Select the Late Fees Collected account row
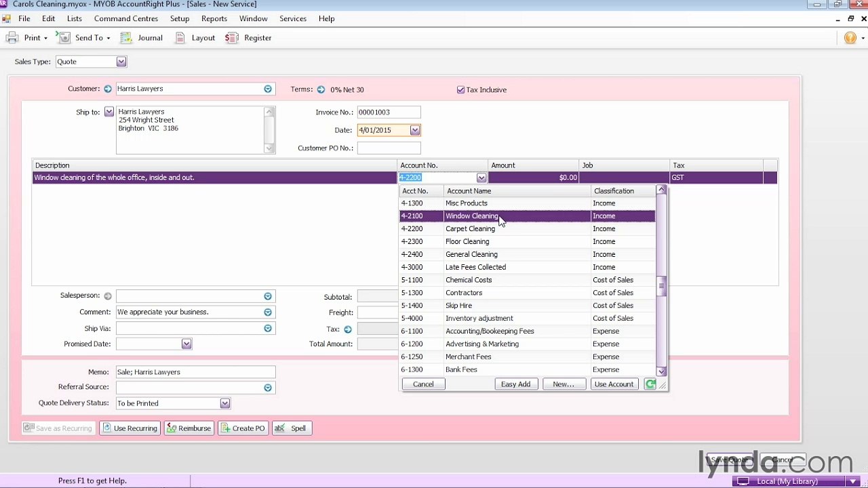Image resolution: width=868 pixels, height=488 pixels. point(528,268)
